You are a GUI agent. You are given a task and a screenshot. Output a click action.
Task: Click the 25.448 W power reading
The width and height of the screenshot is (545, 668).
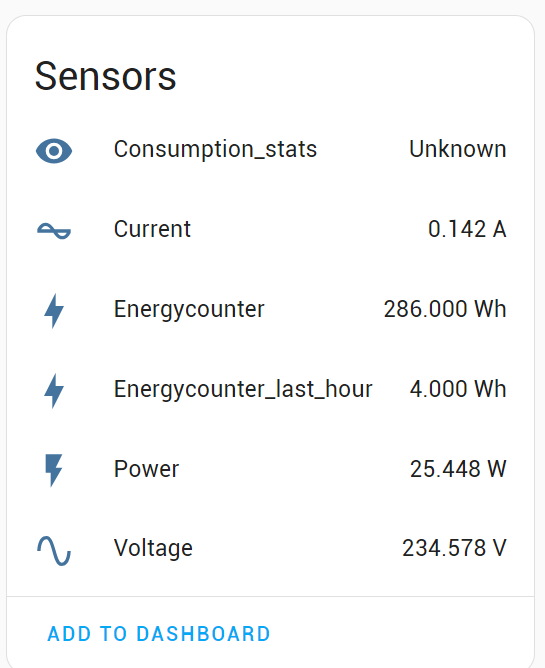click(458, 469)
